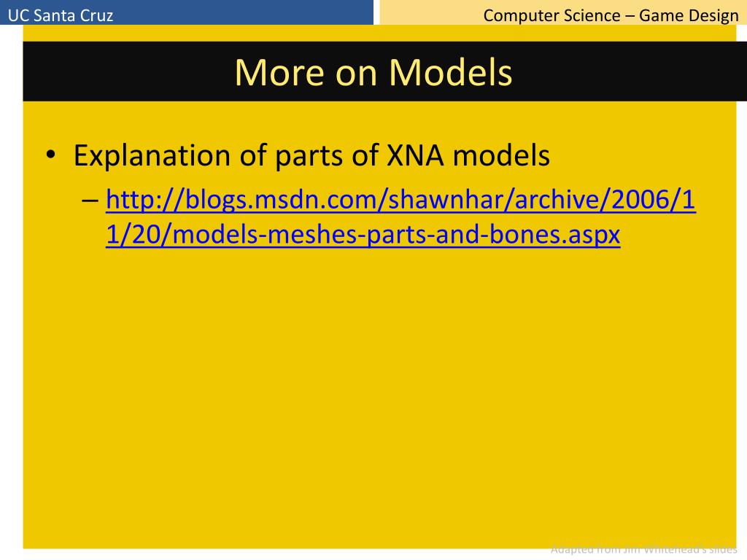Viewport: 747px width, 560px height.
Task: Select the 'More on Models' slide title
Action: [x=373, y=72]
